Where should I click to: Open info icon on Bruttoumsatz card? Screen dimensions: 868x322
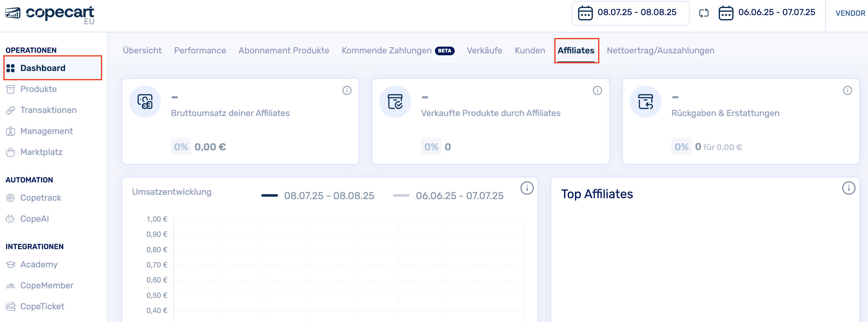(x=347, y=90)
